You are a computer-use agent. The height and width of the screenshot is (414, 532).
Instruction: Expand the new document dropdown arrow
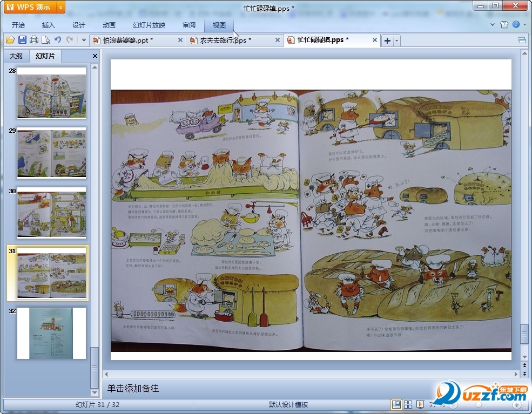[x=396, y=40]
